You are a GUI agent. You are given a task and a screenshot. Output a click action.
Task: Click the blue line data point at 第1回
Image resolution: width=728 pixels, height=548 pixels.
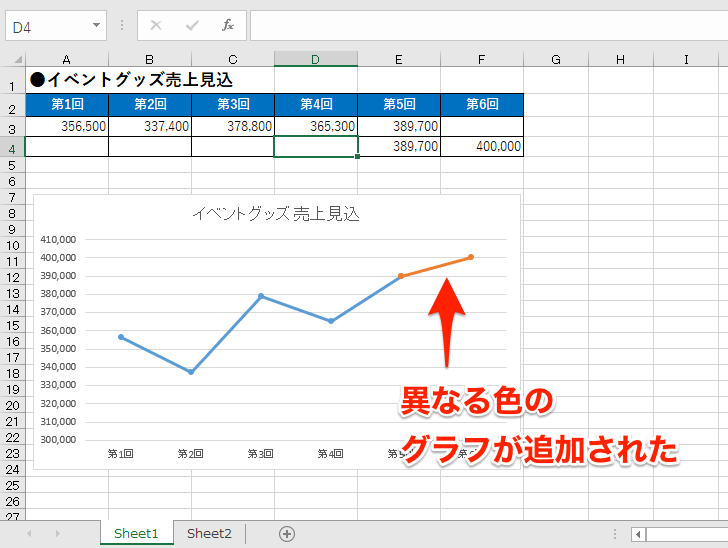click(121, 337)
